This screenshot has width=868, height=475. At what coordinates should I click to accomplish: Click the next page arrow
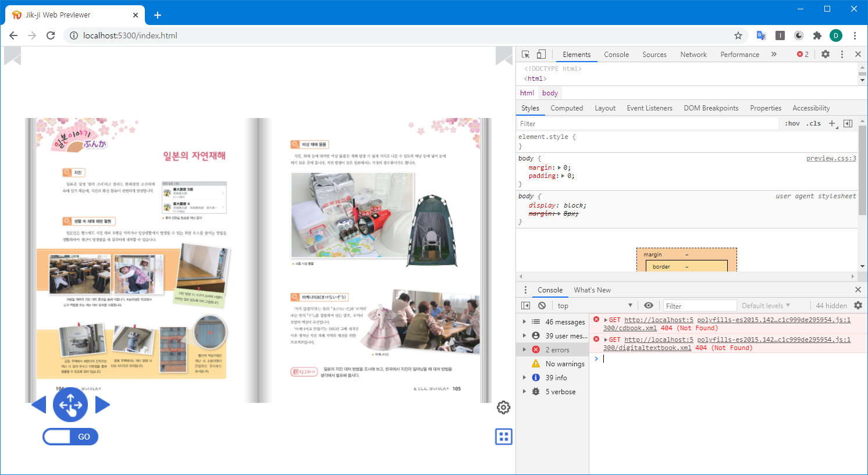click(x=104, y=403)
